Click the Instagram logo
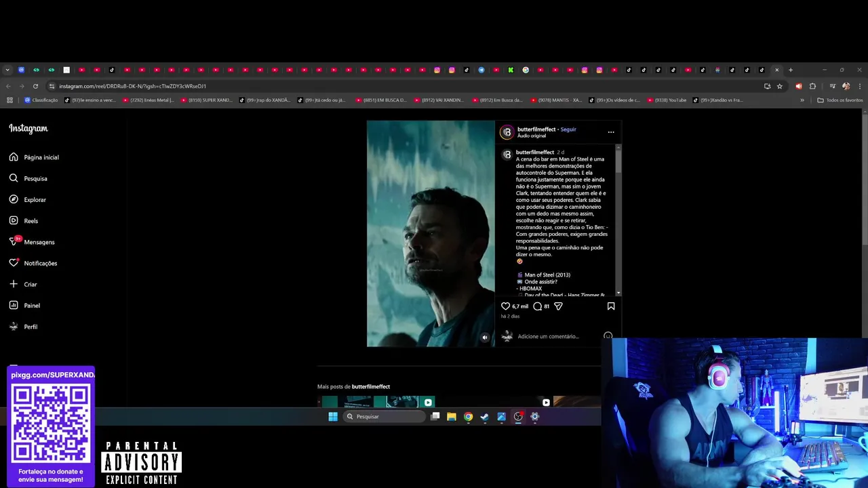868x488 pixels. (x=28, y=128)
